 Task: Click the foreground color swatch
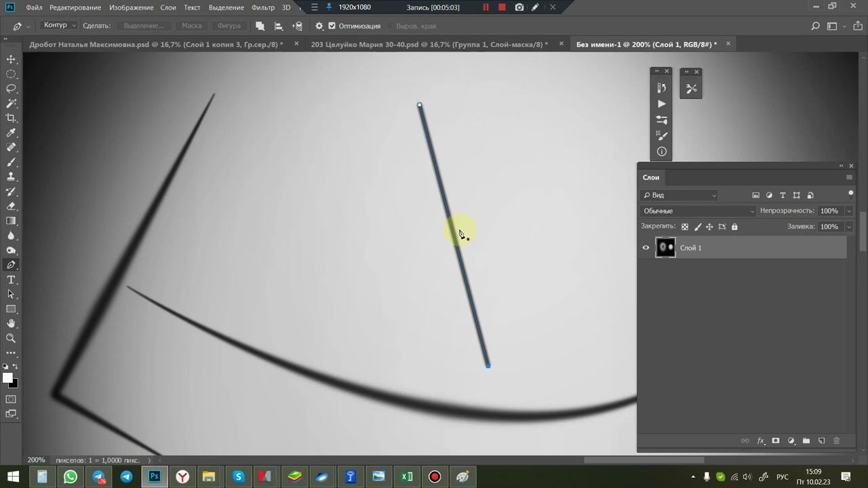(7, 378)
